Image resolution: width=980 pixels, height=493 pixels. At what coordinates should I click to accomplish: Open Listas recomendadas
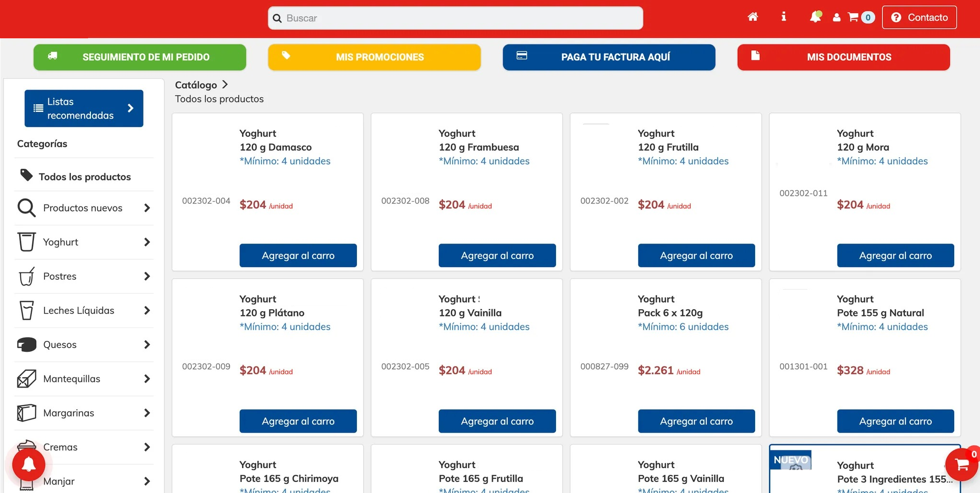point(84,108)
